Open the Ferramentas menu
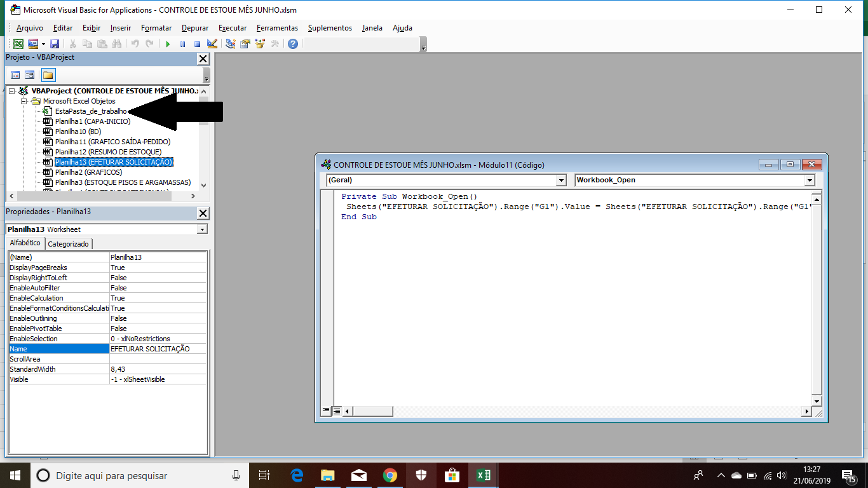Screen dimensions: 868x488 point(277,28)
